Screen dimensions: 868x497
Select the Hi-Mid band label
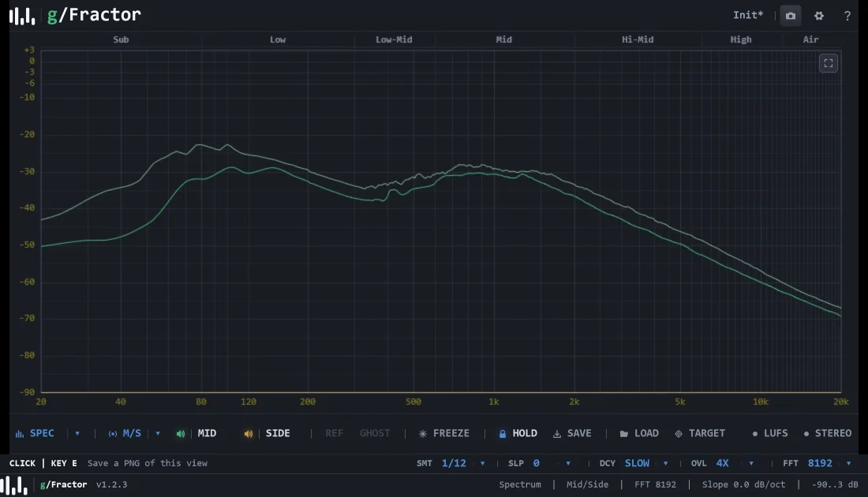click(638, 39)
